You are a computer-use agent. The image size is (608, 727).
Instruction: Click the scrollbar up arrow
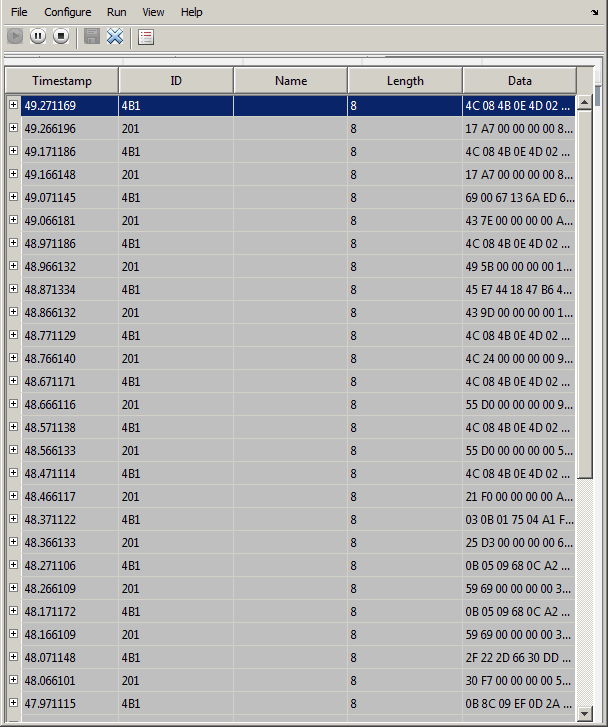tap(584, 102)
